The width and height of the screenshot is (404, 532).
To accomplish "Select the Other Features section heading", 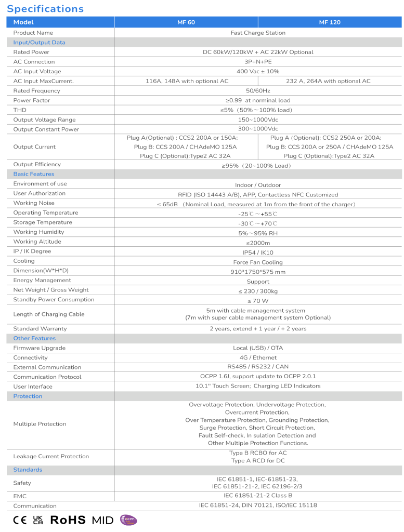I will (x=34, y=338).
